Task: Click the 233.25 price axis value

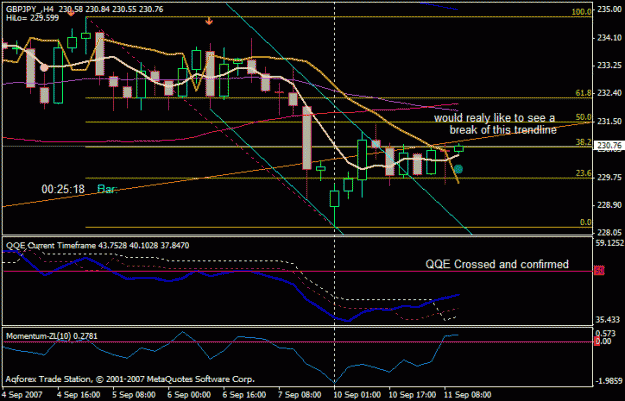Action: pos(609,65)
